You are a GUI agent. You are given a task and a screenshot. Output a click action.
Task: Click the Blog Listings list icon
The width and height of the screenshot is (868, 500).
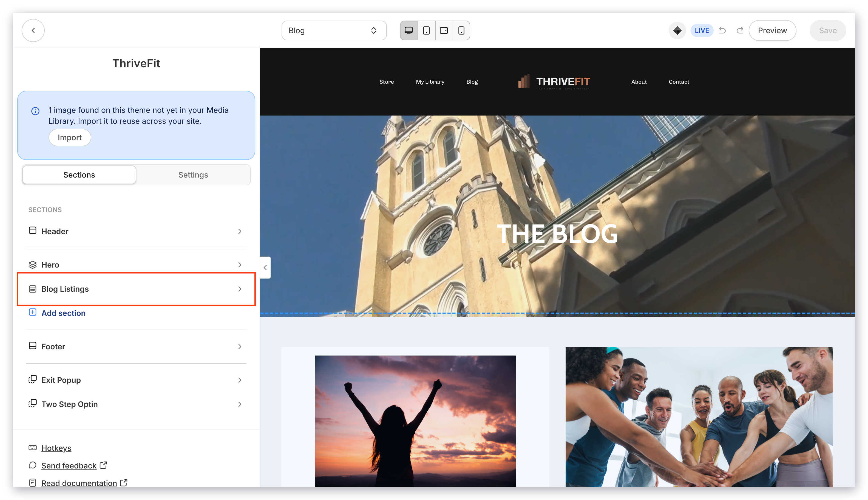tap(33, 289)
